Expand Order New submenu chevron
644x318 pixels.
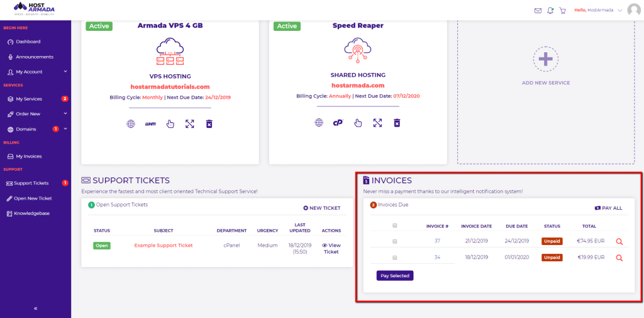coord(65,113)
